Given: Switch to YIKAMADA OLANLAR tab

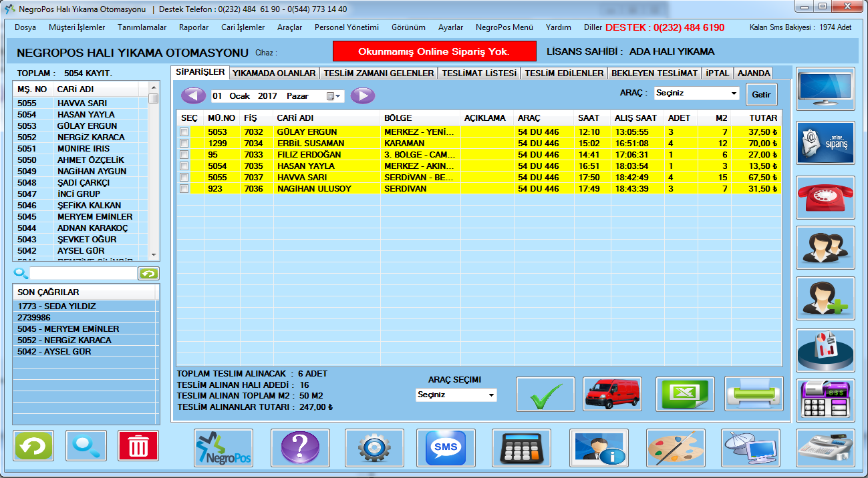Looking at the screenshot, I should pos(274,73).
